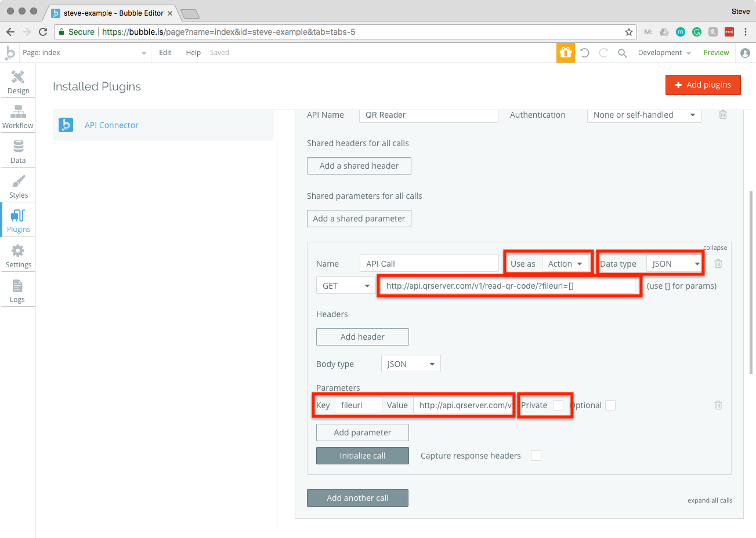The image size is (756, 538).
Task: Open the Settings tab in sidebar
Action: [18, 256]
